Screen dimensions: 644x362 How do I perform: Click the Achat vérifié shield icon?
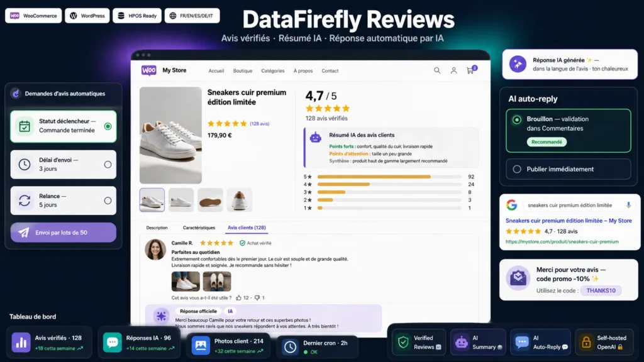(242, 243)
